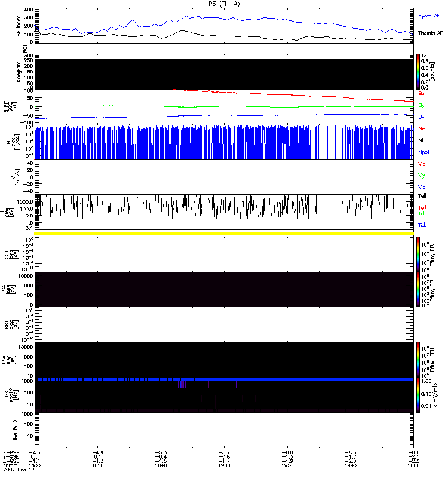
Task: Click the Keogram axis label
Action: pyautogui.click(x=19, y=72)
